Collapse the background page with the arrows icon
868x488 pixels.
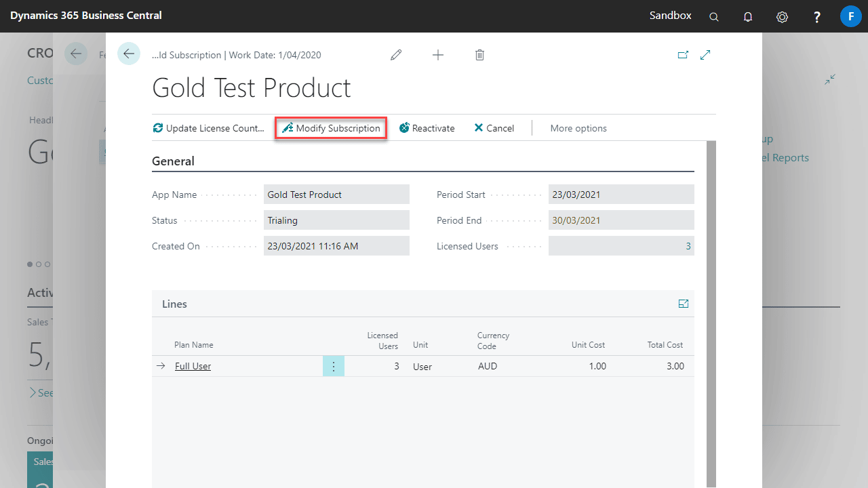coord(830,79)
